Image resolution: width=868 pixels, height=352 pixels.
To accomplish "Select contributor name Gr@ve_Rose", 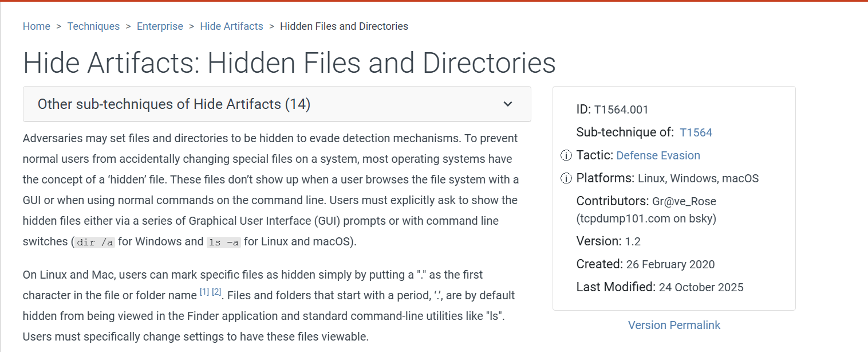I will tap(684, 201).
